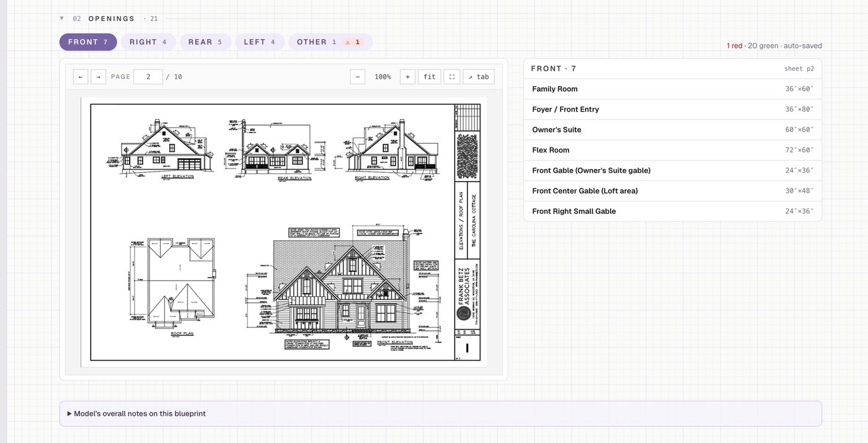868x443 pixels.
Task: Click the rear elevation drawing
Action: coord(276,149)
